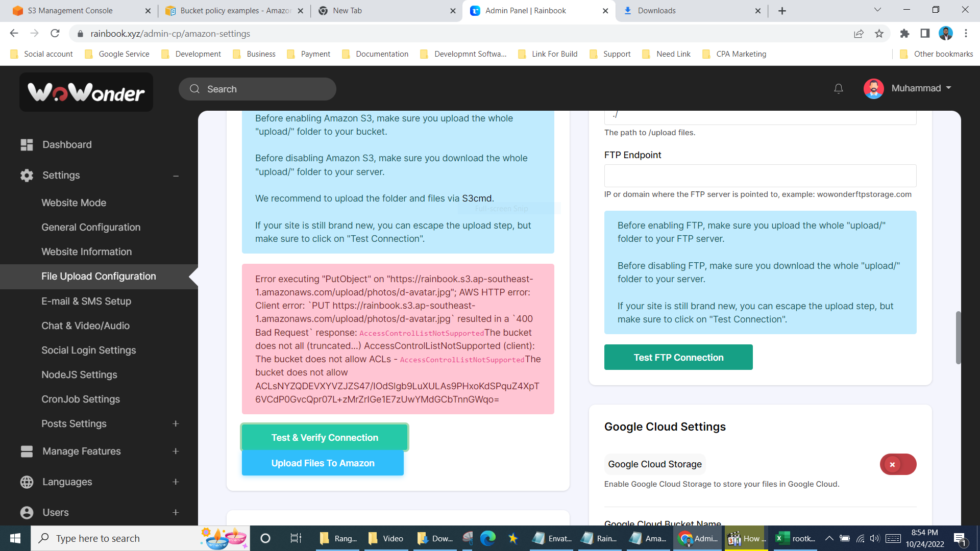Click the Users person icon
The height and width of the screenshot is (551, 980).
click(x=27, y=513)
